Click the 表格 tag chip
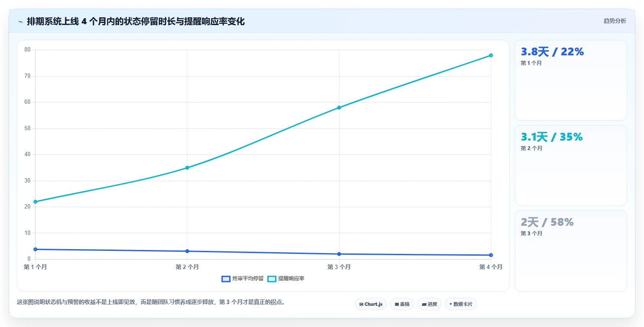The height and width of the screenshot is (327, 644). 402,304
